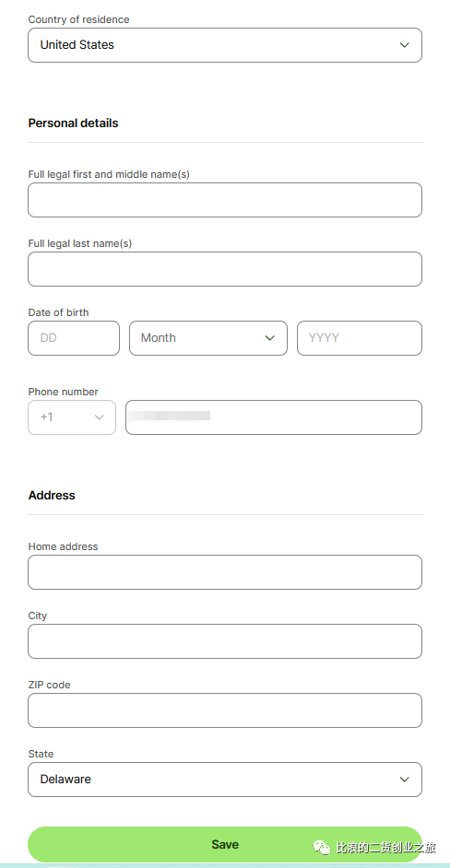Image resolution: width=450 pixels, height=868 pixels.
Task: Click the green Save button
Action: pyautogui.click(x=224, y=844)
